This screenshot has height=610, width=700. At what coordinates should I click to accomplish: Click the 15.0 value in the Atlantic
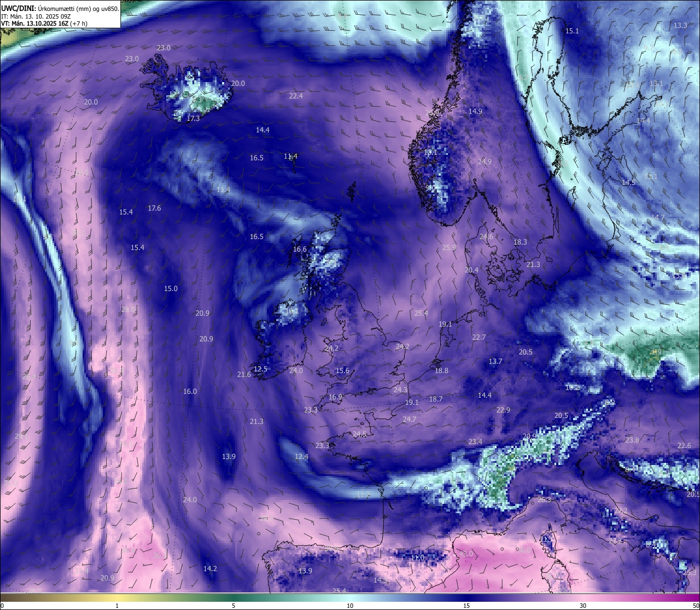point(171,289)
